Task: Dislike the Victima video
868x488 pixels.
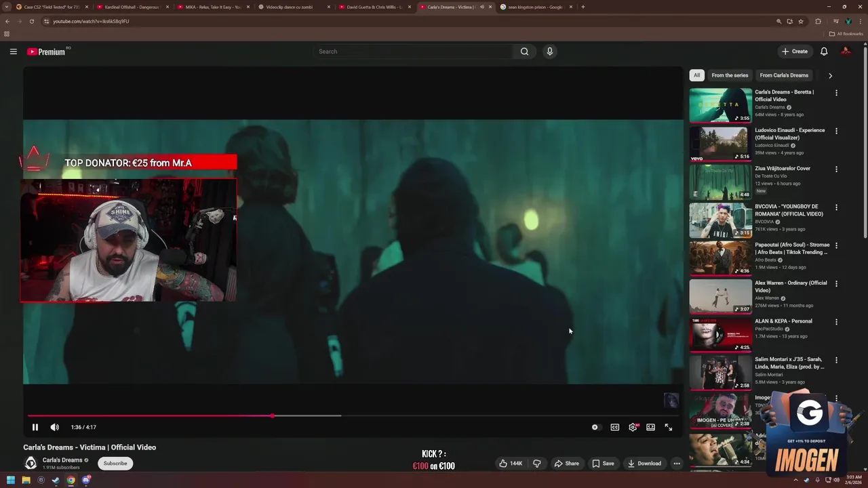Action: pyautogui.click(x=537, y=464)
